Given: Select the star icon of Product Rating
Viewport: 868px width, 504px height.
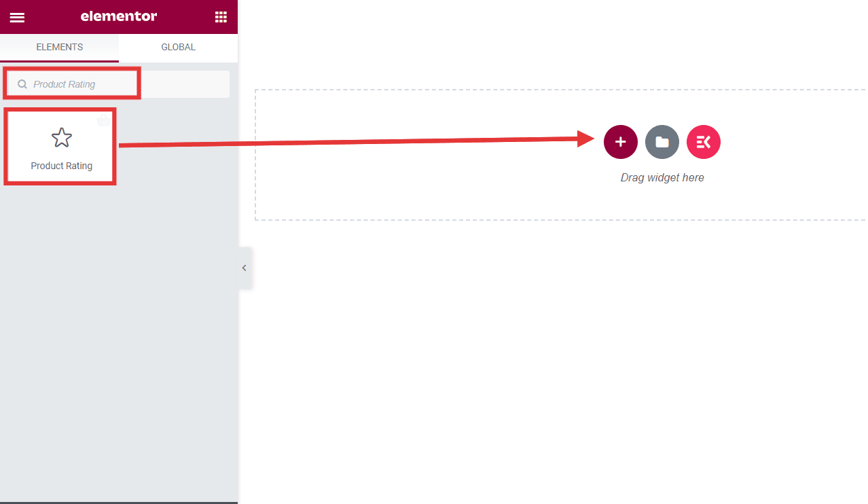Looking at the screenshot, I should point(62,138).
